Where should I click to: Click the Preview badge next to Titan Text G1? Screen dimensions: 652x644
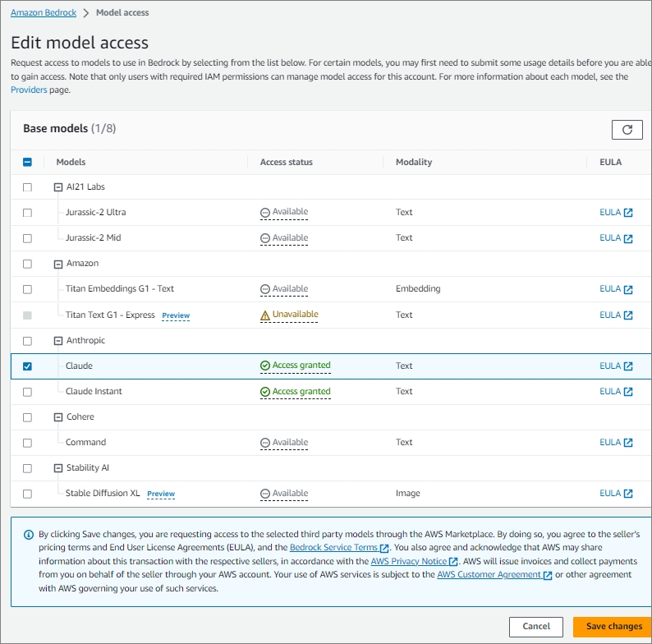(x=176, y=315)
